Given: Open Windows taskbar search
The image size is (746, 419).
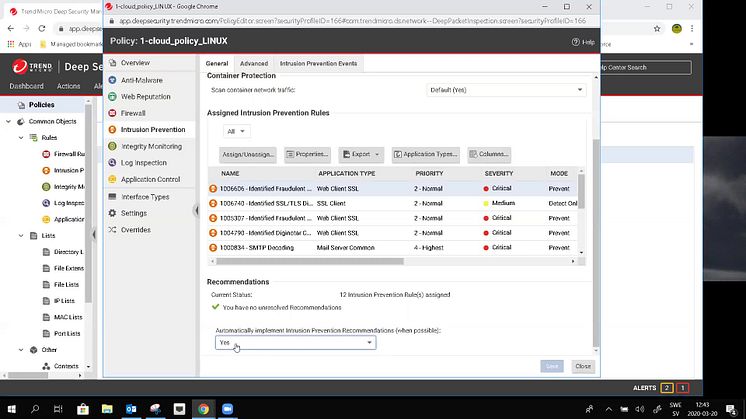Looking at the screenshot, I should 35,409.
